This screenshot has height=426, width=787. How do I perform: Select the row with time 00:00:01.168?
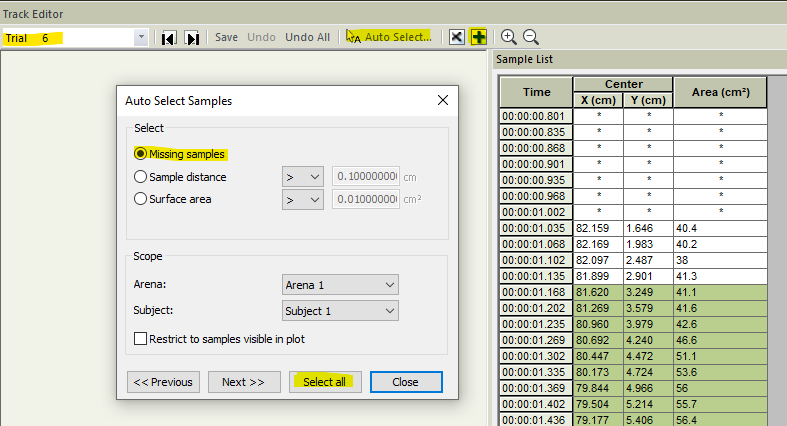(x=633, y=292)
